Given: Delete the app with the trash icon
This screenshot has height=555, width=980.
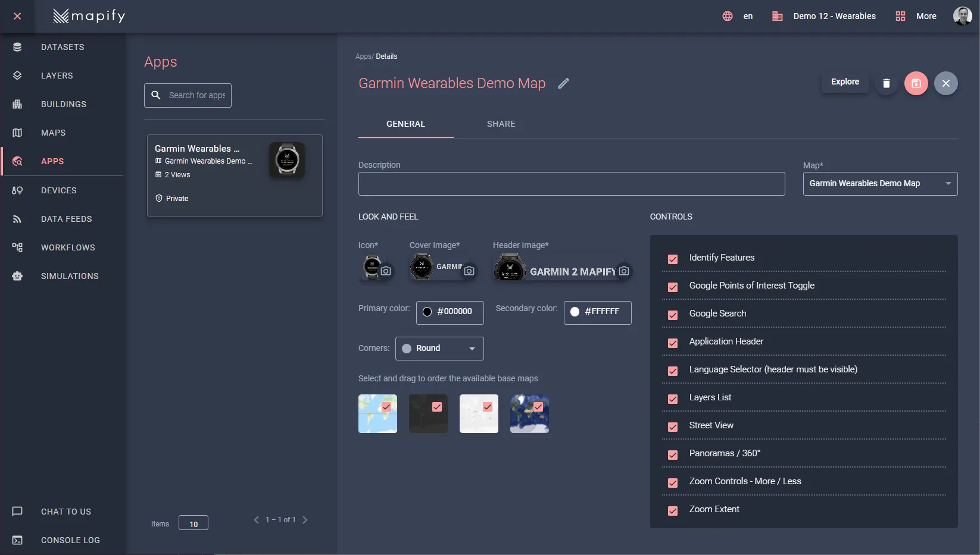Looking at the screenshot, I should 887,83.
